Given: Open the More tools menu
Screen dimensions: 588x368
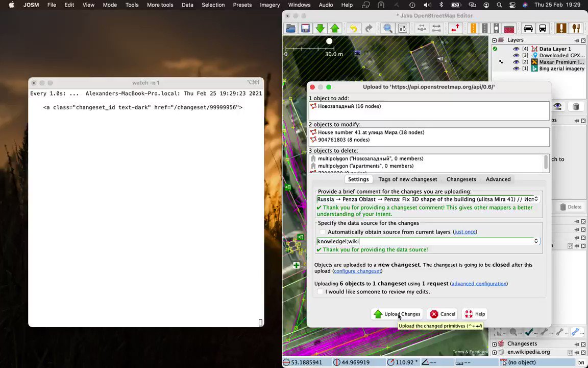Looking at the screenshot, I should click(160, 5).
